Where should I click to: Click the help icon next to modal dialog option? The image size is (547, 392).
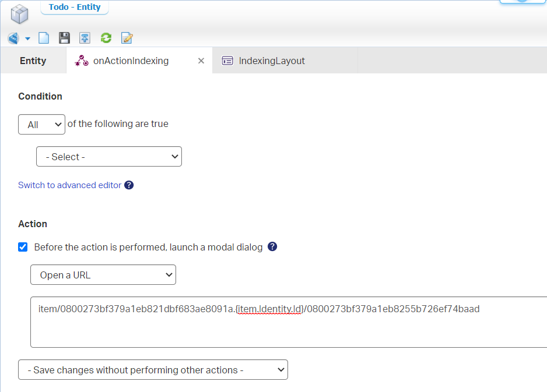[272, 246]
